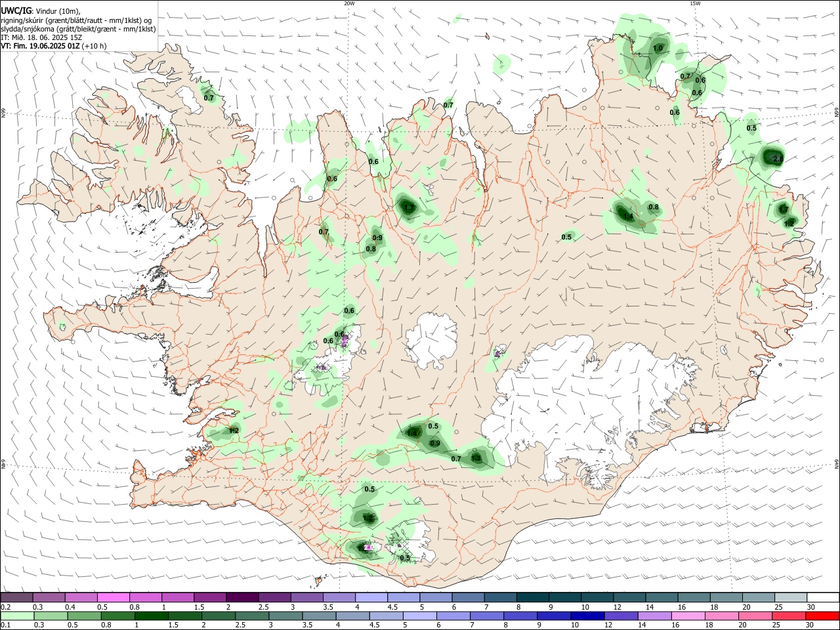Click the lone "0.5" value in the northern interior
Screen dimensions: 840x630
566,237
